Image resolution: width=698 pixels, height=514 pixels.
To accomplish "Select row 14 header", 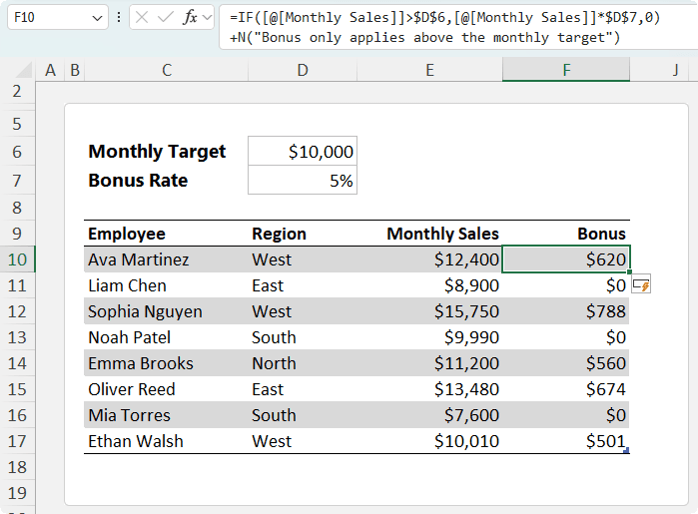I will [17, 363].
